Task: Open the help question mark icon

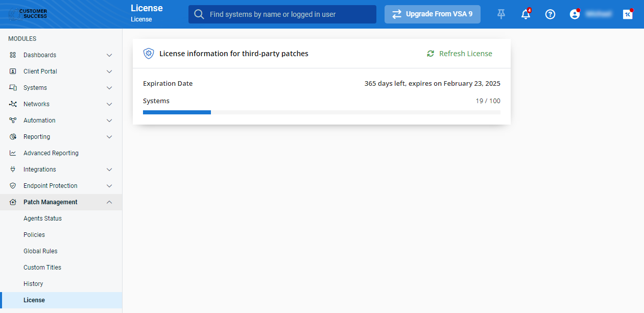Action: pos(550,14)
